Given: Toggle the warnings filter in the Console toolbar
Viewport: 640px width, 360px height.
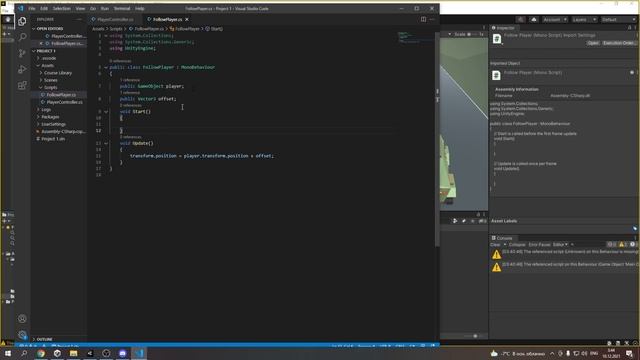Looking at the screenshot, I should tap(622, 244).
